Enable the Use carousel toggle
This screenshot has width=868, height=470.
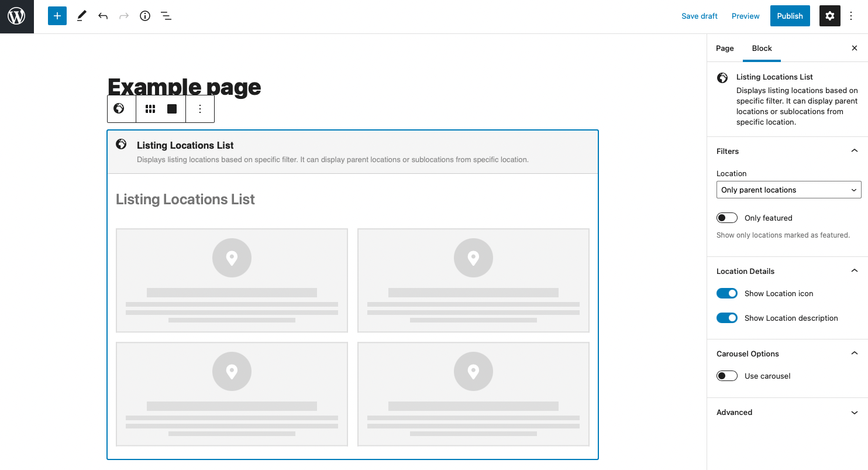(x=727, y=376)
